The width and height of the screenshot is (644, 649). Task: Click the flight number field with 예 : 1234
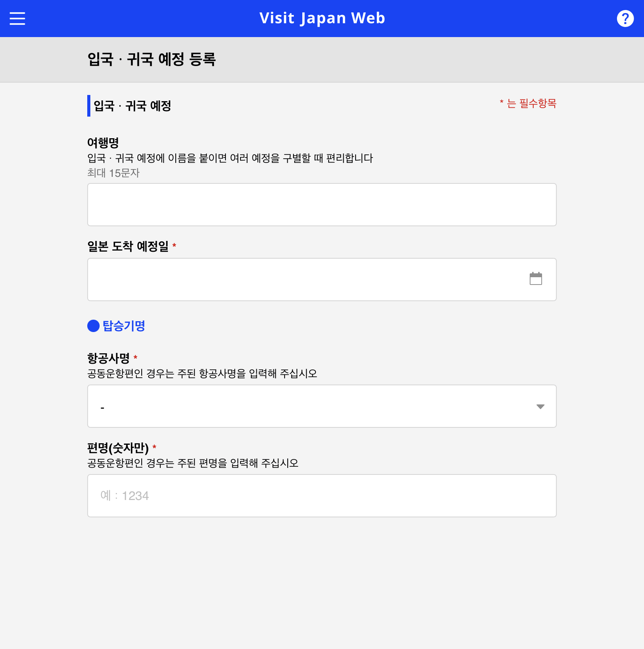322,495
